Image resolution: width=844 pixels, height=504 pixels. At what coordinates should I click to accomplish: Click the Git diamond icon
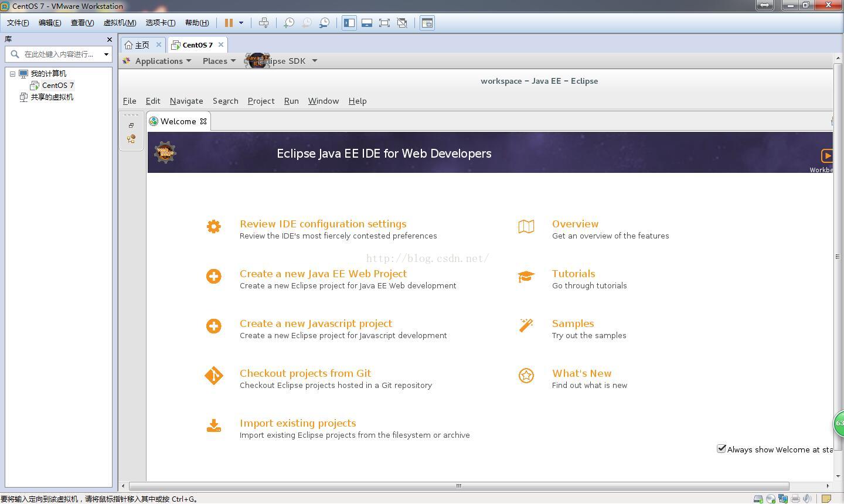214,376
